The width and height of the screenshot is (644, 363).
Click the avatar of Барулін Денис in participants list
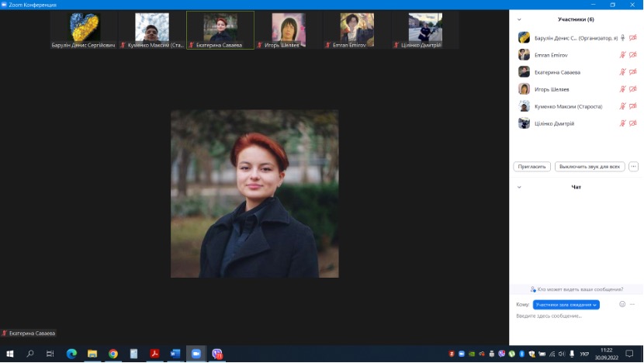pos(524,38)
